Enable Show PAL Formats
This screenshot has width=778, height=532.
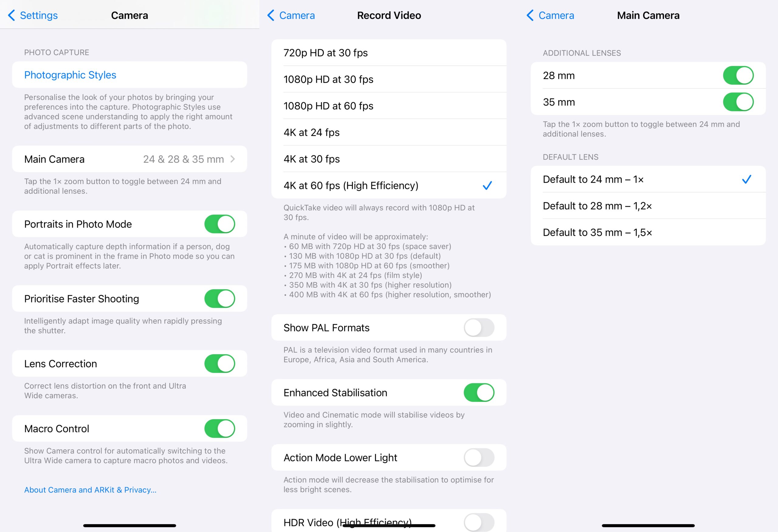pyautogui.click(x=479, y=327)
